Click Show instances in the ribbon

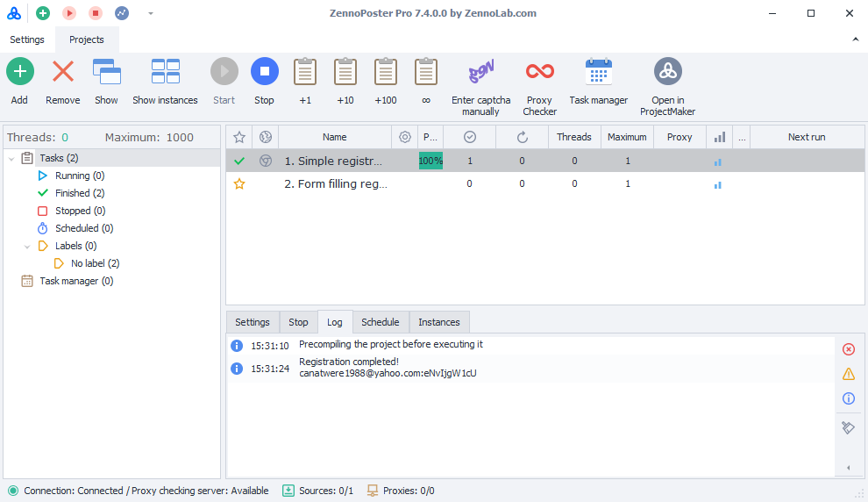point(165,72)
